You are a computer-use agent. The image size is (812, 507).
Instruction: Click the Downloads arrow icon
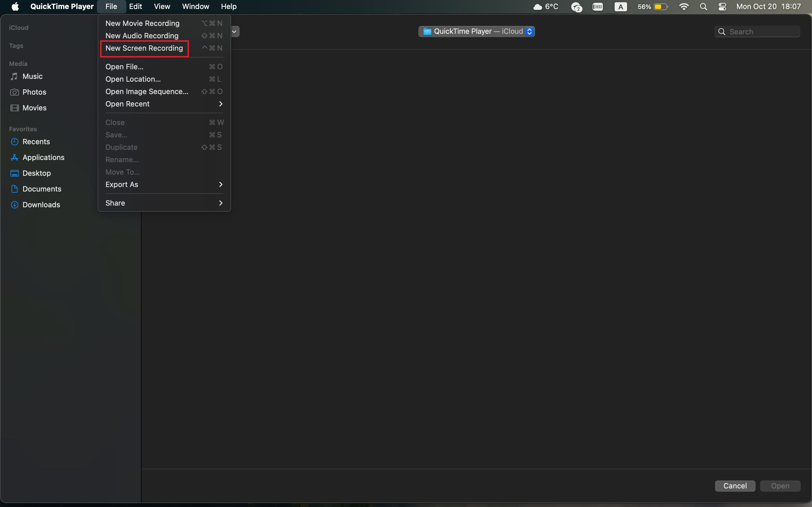[x=14, y=205]
